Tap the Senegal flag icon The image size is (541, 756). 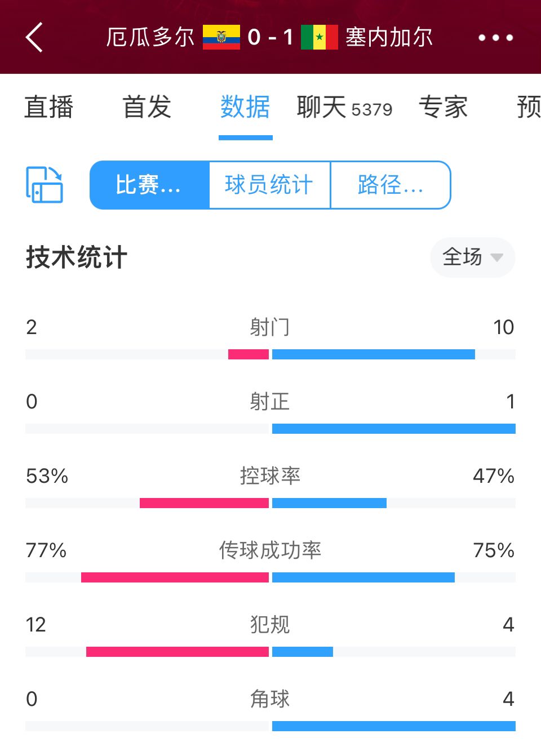(320, 37)
